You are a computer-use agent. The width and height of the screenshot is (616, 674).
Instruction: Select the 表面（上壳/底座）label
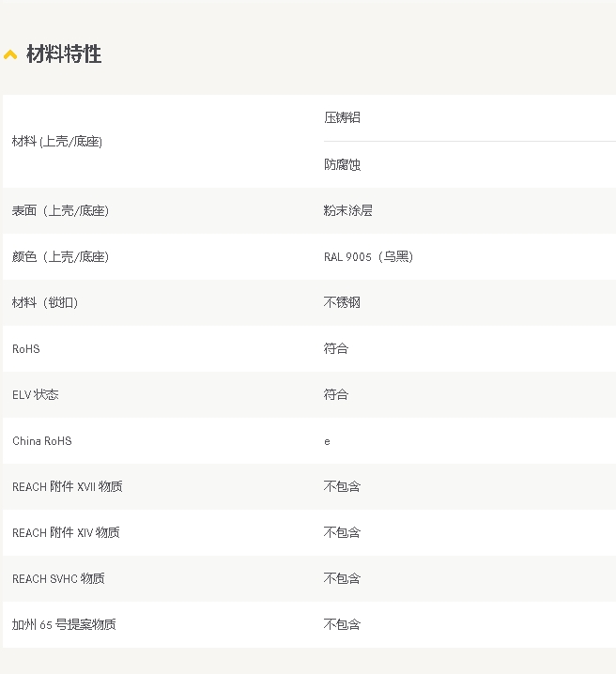click(60, 210)
